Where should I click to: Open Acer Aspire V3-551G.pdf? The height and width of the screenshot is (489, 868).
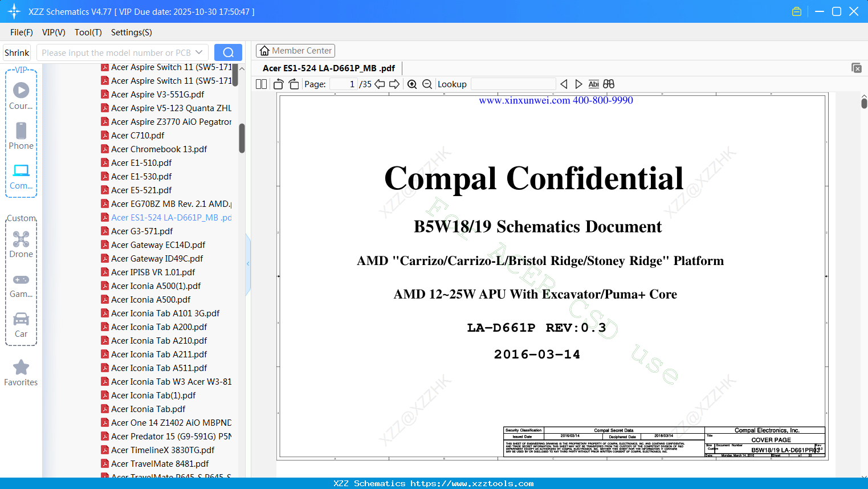point(152,95)
